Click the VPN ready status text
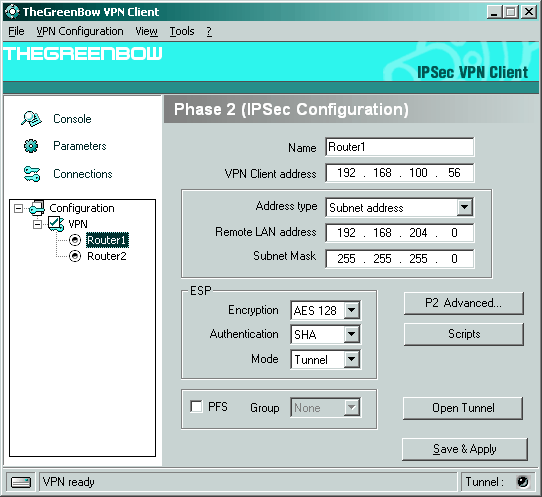The height and width of the screenshot is (497, 542). point(68,482)
